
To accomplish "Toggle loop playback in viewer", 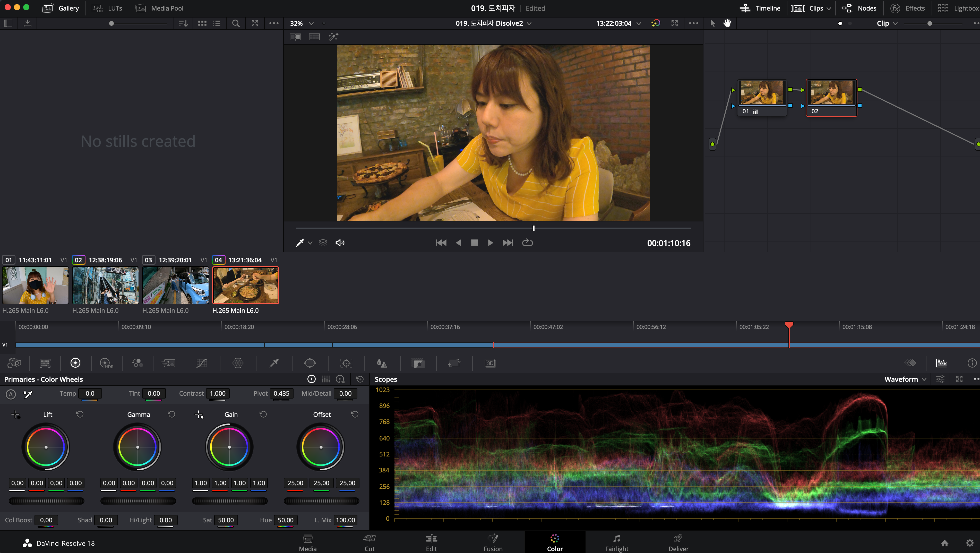I will 527,243.
